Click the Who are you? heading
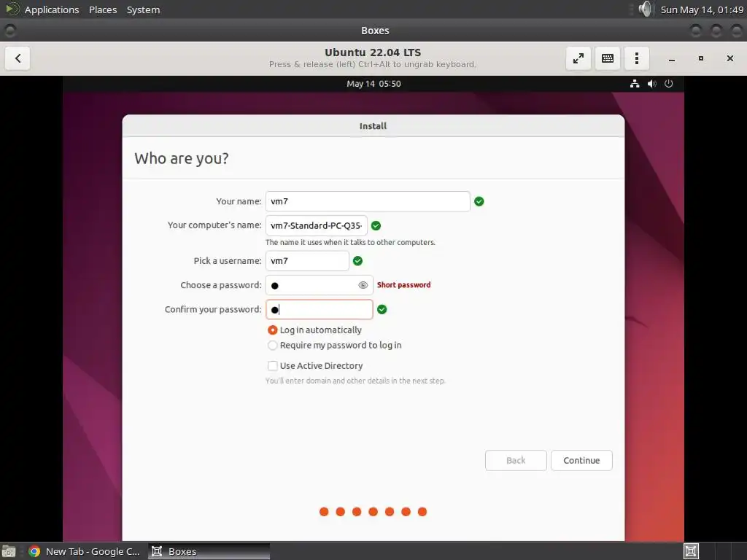747x560 pixels. (182, 158)
